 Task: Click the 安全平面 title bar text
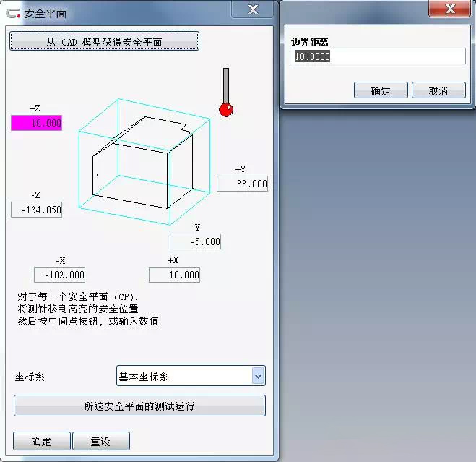[45, 13]
